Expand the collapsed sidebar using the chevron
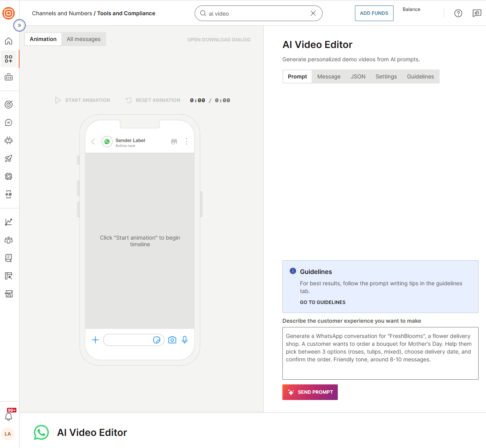This screenshot has width=486, height=448. coord(20,25)
